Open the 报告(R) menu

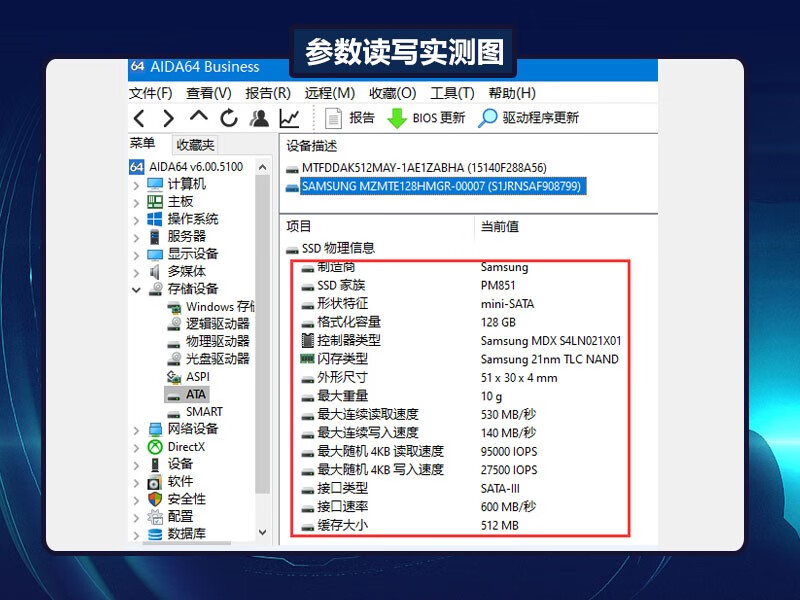268,93
